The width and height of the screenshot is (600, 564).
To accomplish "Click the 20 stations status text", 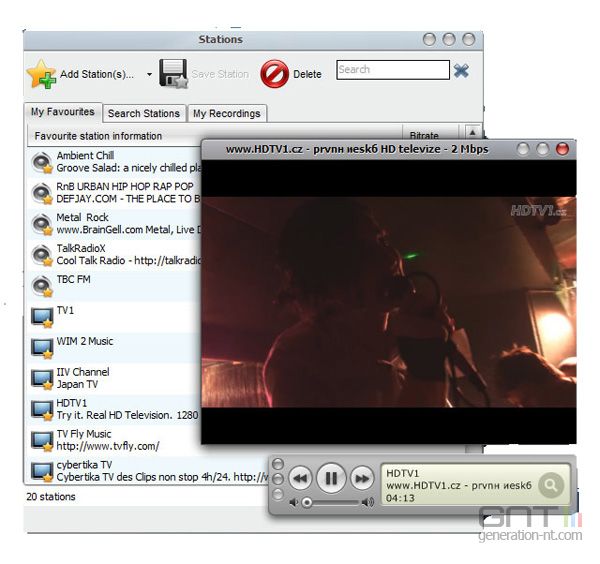I will 51,497.
